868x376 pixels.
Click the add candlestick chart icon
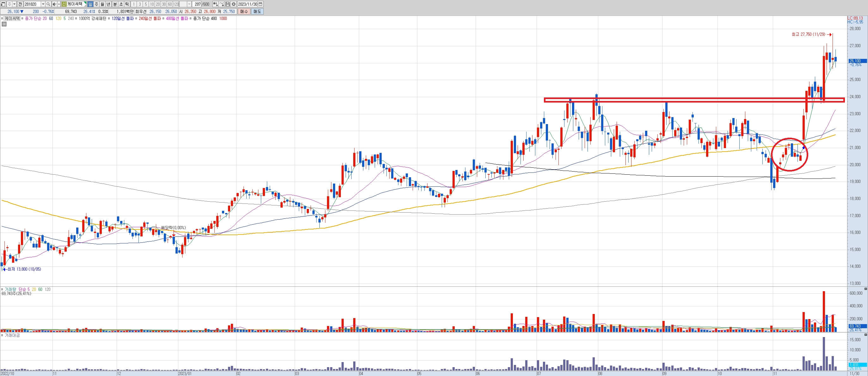point(215,4)
